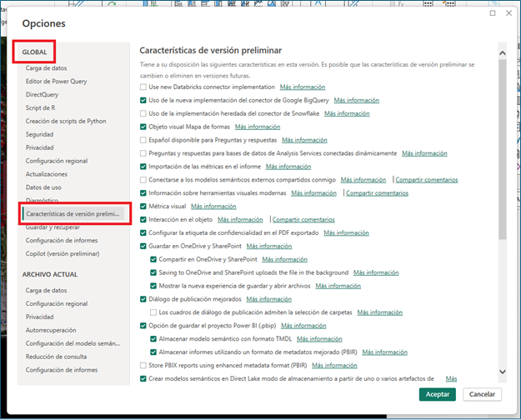Maximize the Opciones dialog window
The height and width of the screenshot is (420, 521).
[x=493, y=13]
